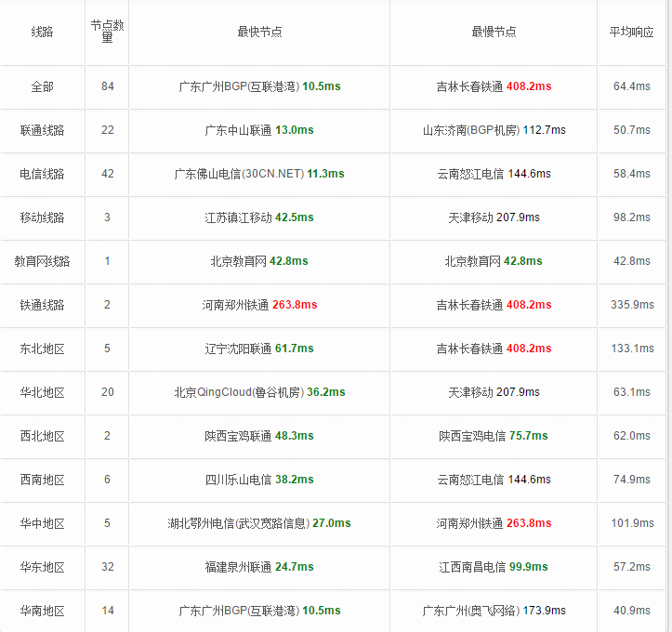This screenshot has height=632, width=672.
Task: Select the 联通线路 row label
Action: tap(42, 130)
